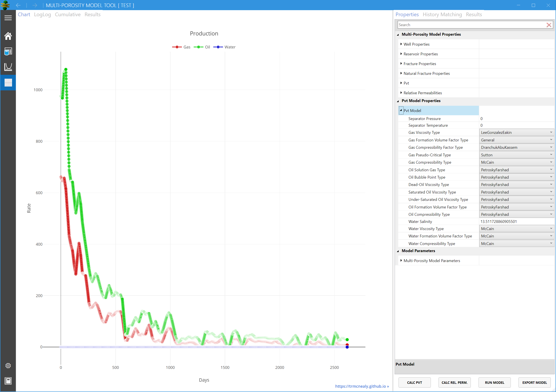Clear the search with the red X
Viewport: 556px width, 392px height.
548,25
